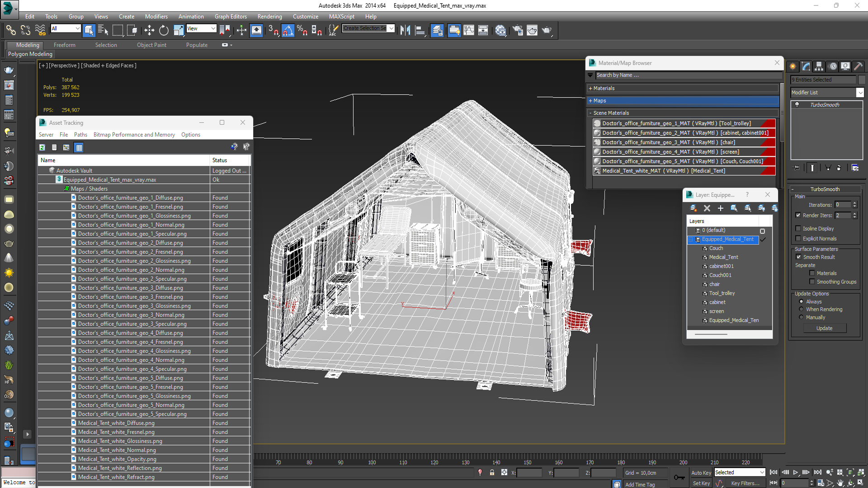Click the TurboSmooth Update button
The width and height of the screenshot is (868, 488).
(824, 328)
